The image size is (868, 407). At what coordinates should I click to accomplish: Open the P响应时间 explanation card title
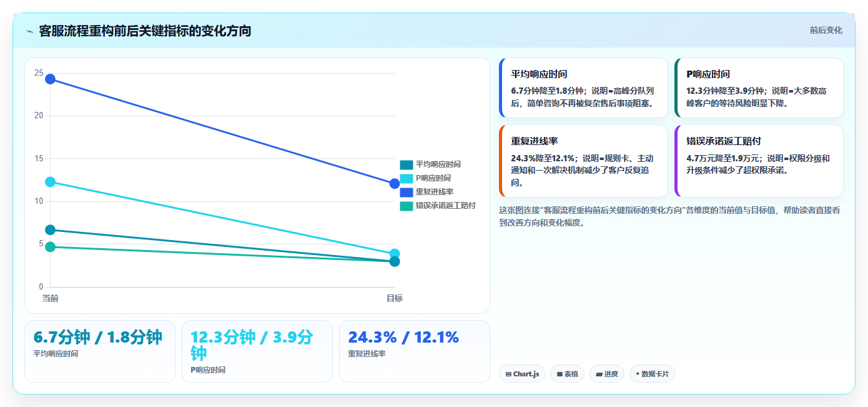(708, 74)
